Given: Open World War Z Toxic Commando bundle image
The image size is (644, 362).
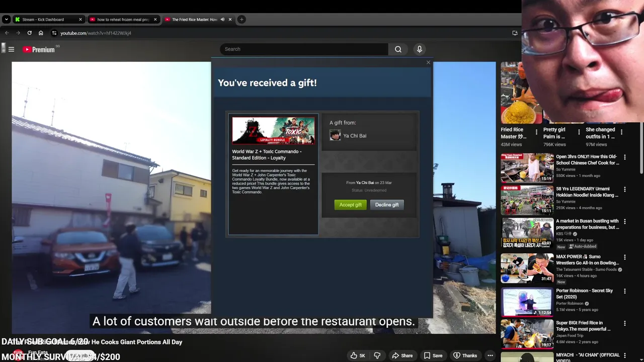Looking at the screenshot, I should coord(273,131).
